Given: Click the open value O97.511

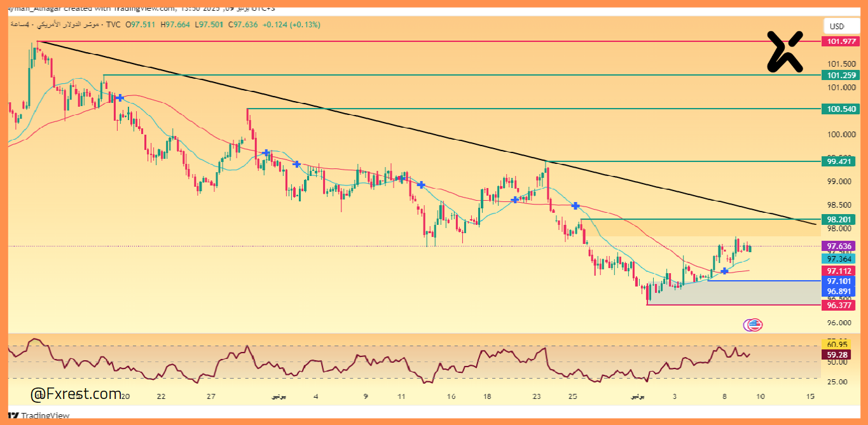Looking at the screenshot, I should [141, 24].
